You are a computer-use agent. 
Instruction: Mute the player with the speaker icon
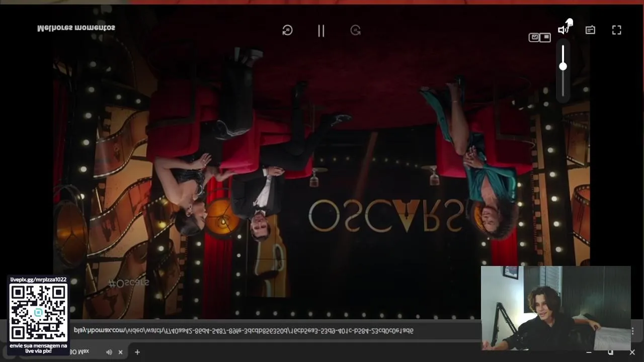[563, 30]
